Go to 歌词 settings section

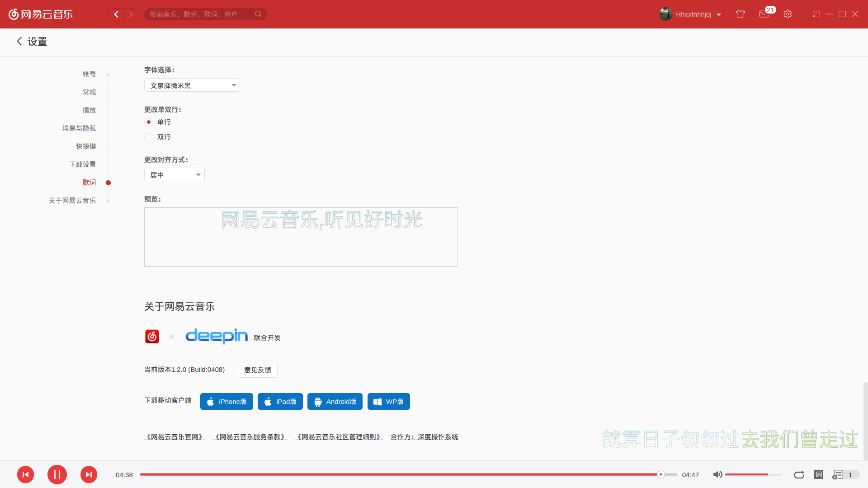click(x=89, y=183)
